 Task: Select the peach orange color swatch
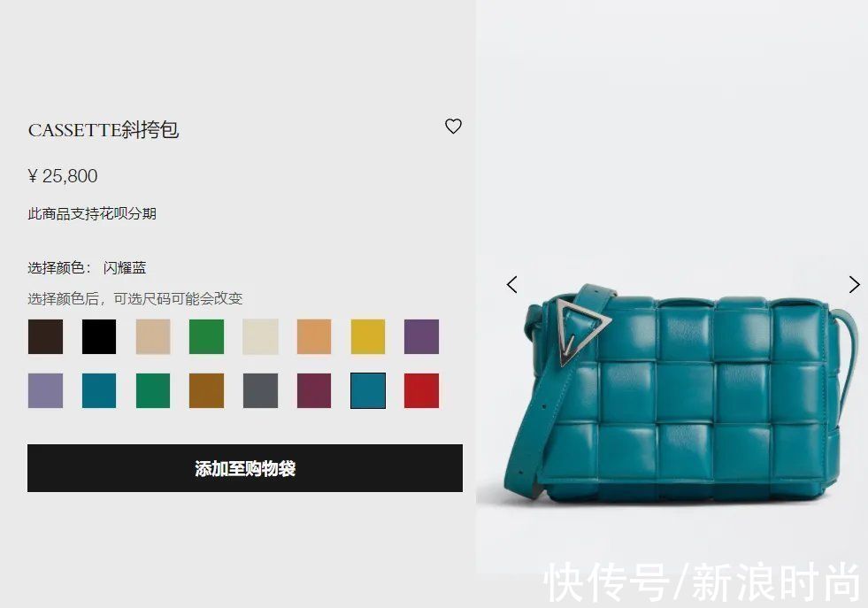click(x=314, y=336)
